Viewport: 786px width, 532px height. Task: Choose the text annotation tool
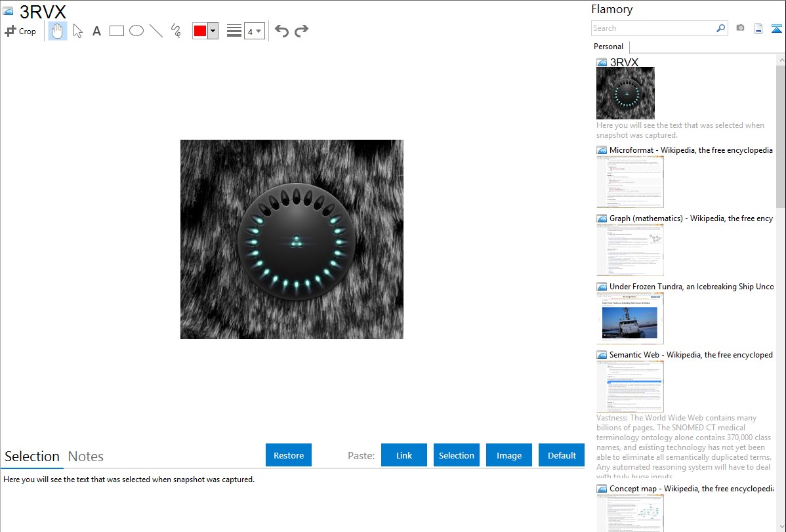coord(96,31)
